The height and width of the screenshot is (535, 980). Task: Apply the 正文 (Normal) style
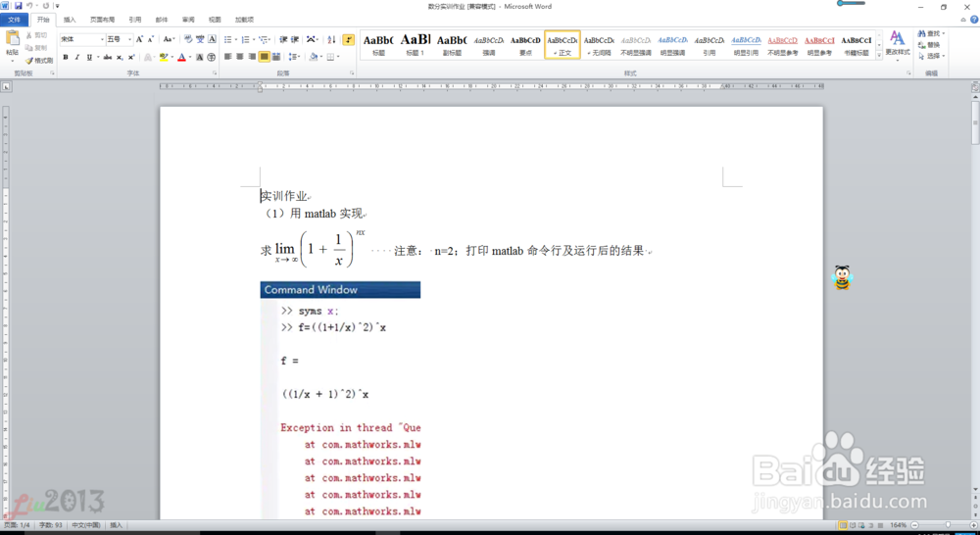click(563, 44)
